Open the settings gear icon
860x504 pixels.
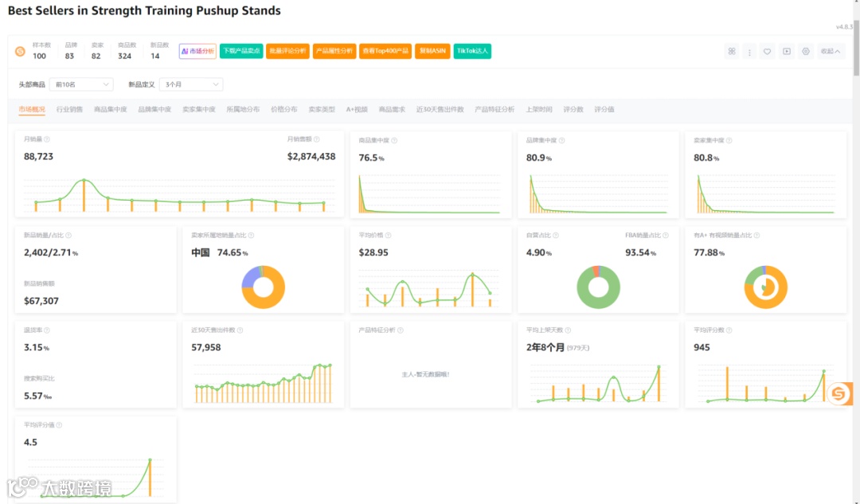(806, 52)
